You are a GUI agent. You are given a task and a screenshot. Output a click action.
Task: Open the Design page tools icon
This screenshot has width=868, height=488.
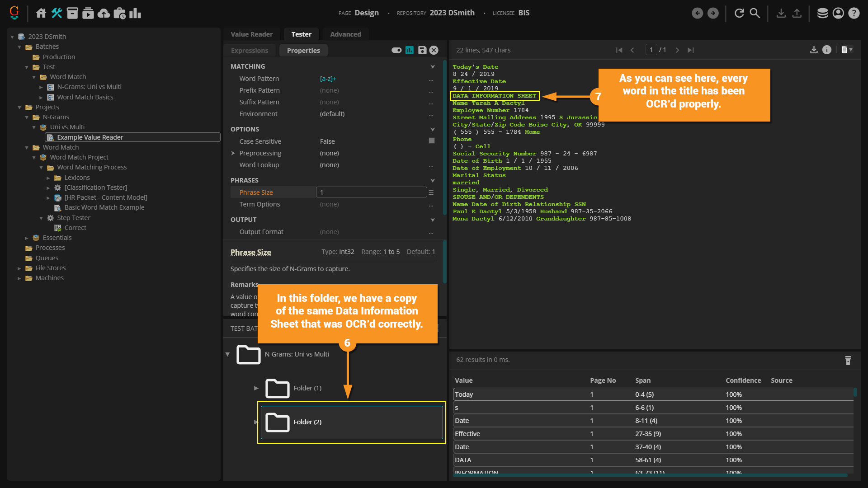(x=57, y=13)
